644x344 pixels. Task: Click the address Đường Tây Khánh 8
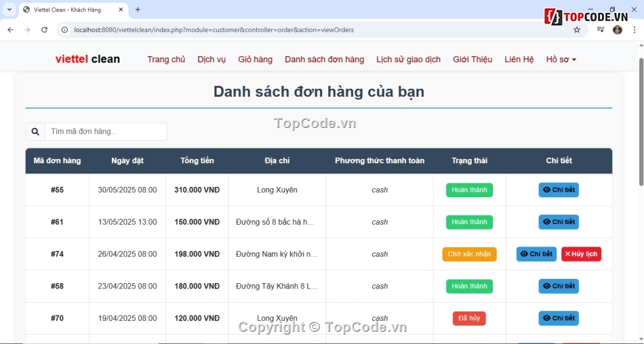coord(277,286)
